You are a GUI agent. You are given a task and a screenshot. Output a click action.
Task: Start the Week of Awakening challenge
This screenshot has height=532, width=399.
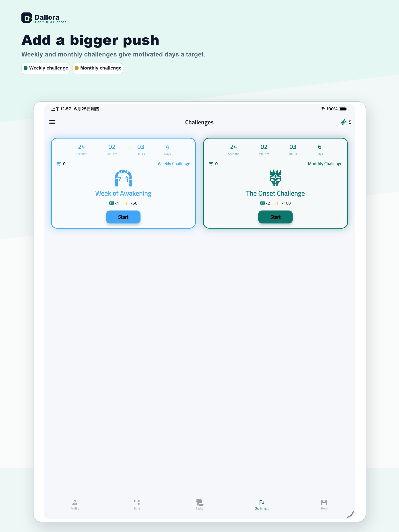click(123, 217)
